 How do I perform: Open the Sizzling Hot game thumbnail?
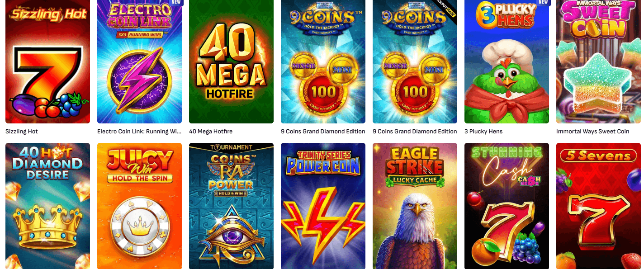[47, 61]
